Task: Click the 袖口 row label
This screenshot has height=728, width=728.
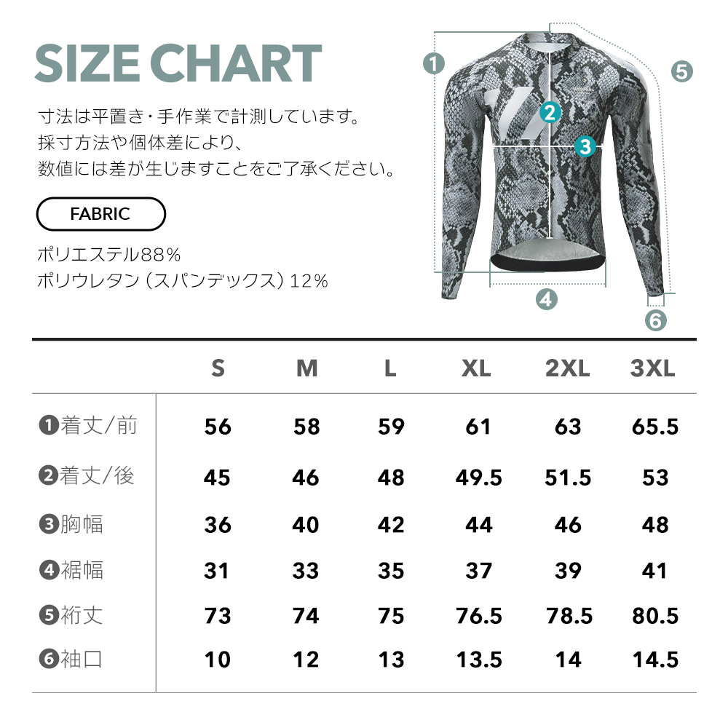Action: pos(82,659)
